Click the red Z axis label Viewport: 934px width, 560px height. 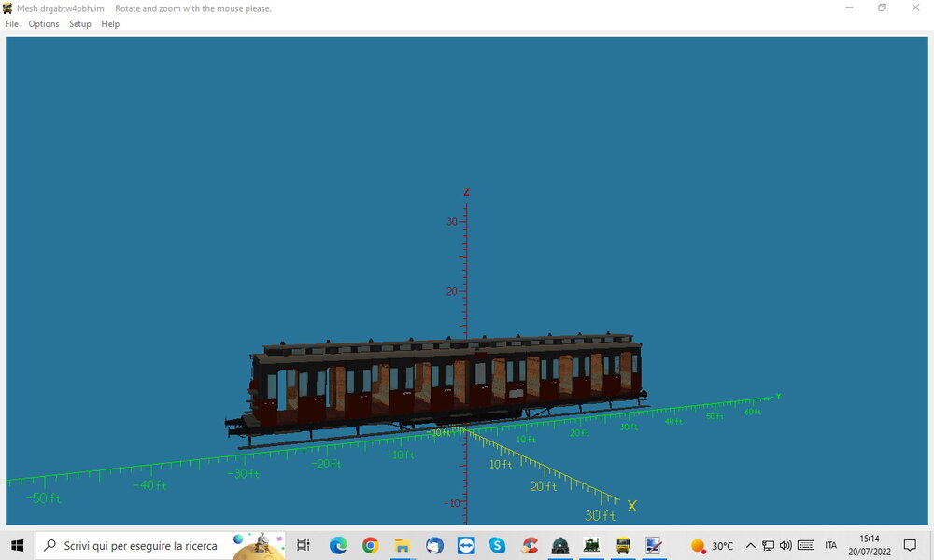466,192
